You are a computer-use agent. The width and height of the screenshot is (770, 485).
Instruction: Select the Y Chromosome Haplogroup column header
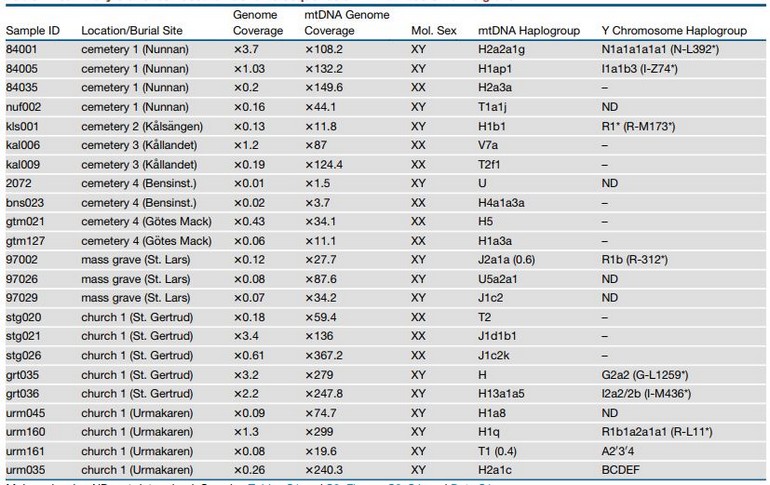click(x=674, y=30)
